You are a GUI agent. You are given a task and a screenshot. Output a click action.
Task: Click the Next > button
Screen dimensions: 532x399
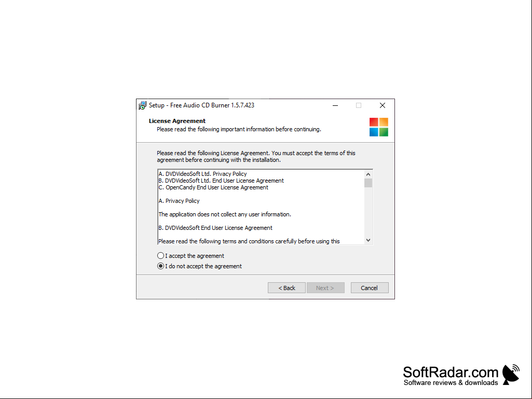point(325,288)
